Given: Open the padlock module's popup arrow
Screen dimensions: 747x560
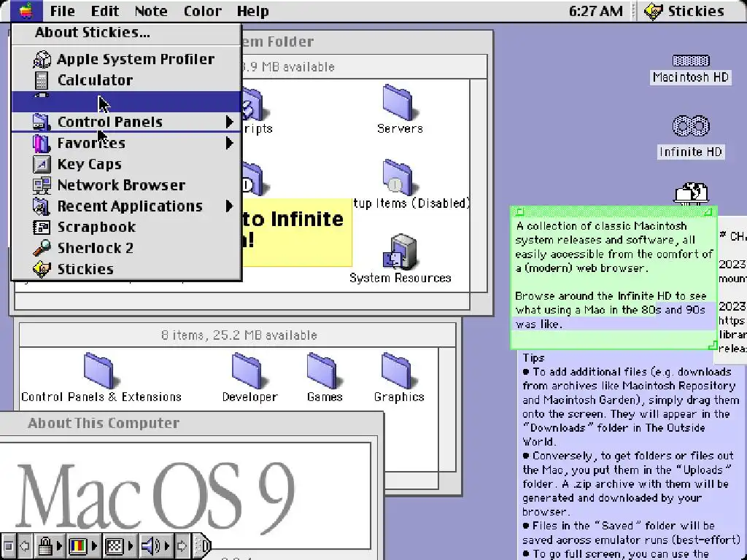Looking at the screenshot, I should [x=60, y=545].
